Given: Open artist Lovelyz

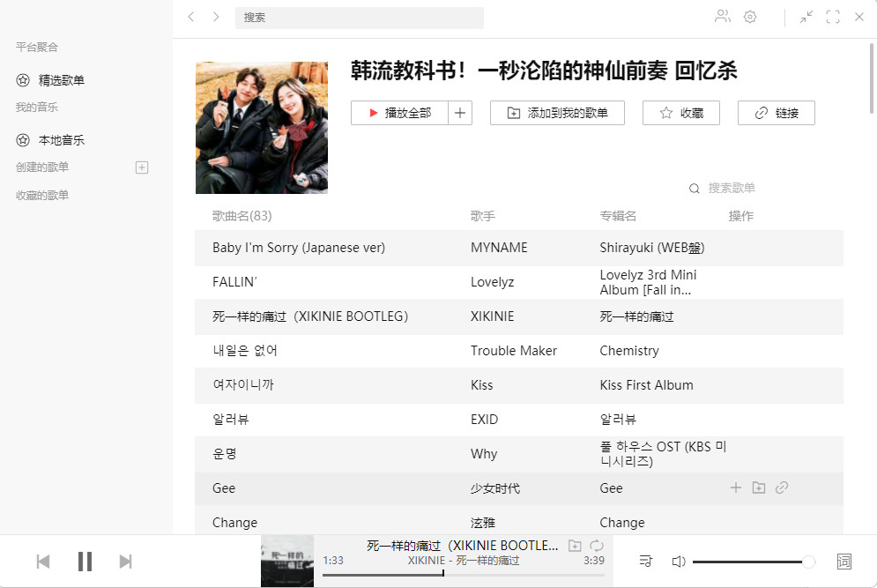Looking at the screenshot, I should coord(492,282).
